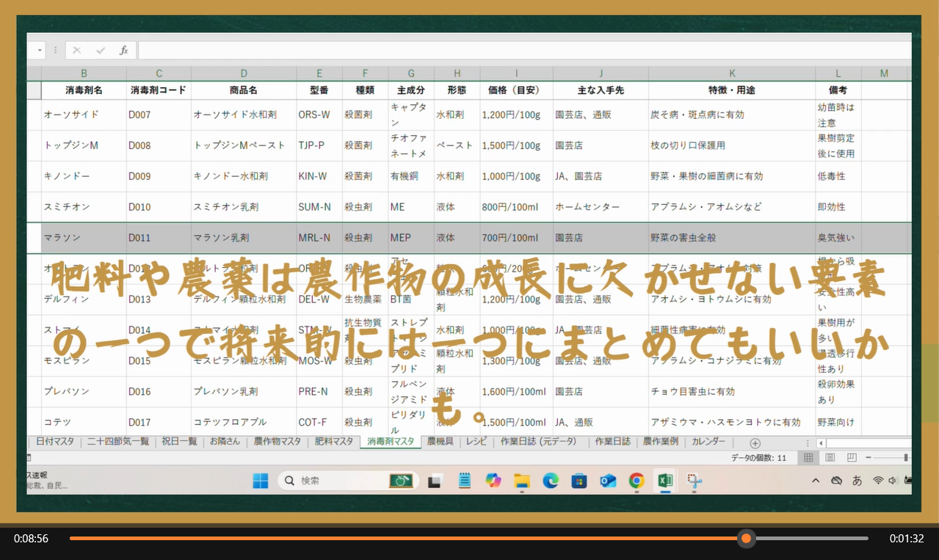This screenshot has height=560, width=939.
Task: Add a new sheet with plus button
Action: coord(755,443)
